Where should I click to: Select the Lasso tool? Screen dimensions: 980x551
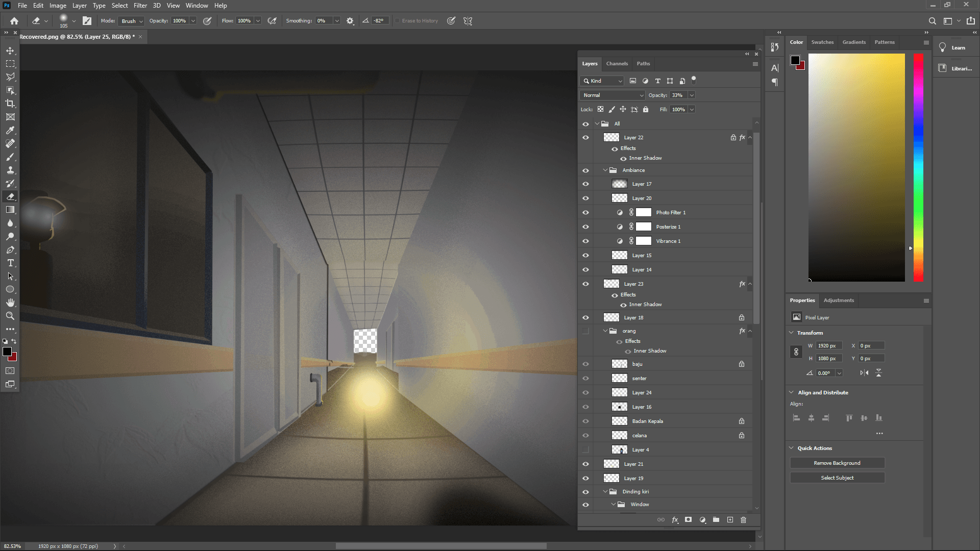tap(10, 77)
